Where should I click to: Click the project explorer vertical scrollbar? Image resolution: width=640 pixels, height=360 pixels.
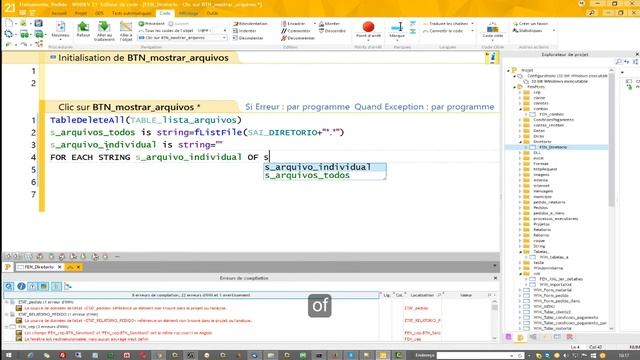pyautogui.click(x=611, y=200)
